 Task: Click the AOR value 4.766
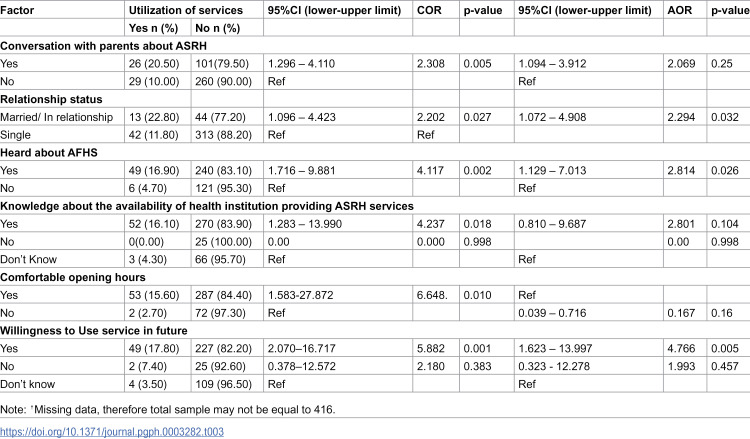click(x=681, y=349)
